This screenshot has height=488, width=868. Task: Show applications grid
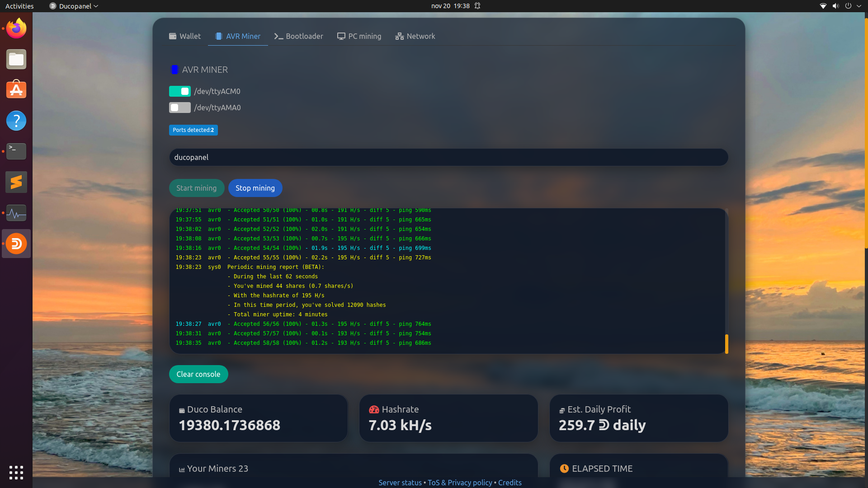(16, 472)
